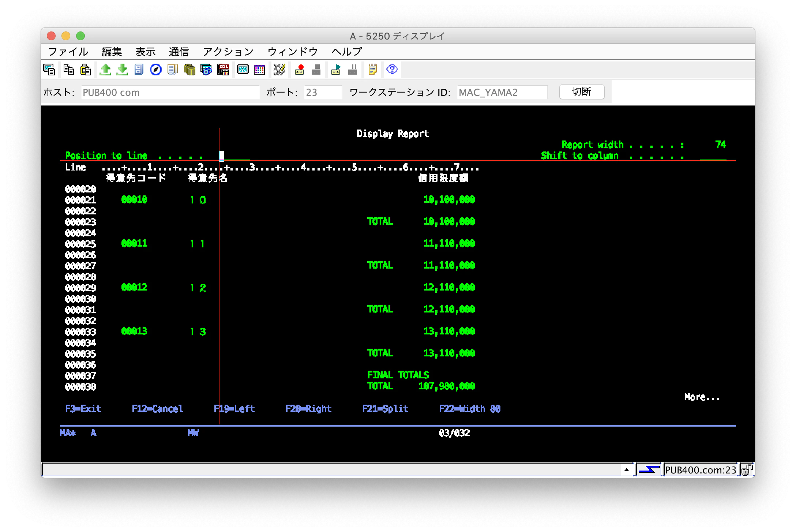Open the 表示 menu
Screen dimensions: 796x532
click(x=146, y=52)
